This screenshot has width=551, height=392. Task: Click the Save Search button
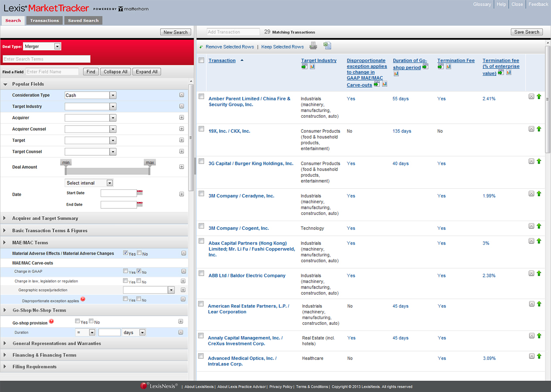pyautogui.click(x=527, y=32)
